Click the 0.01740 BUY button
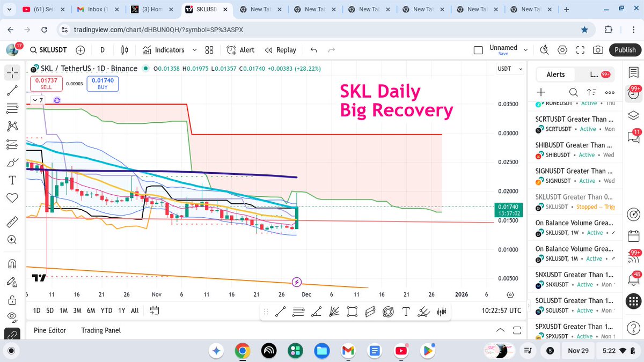 (103, 83)
